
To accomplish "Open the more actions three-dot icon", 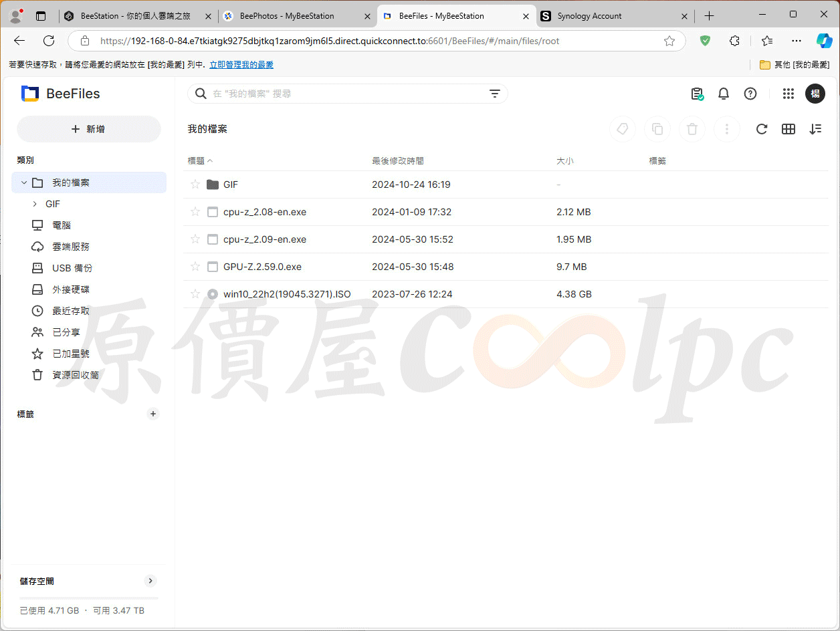I will click(x=727, y=129).
